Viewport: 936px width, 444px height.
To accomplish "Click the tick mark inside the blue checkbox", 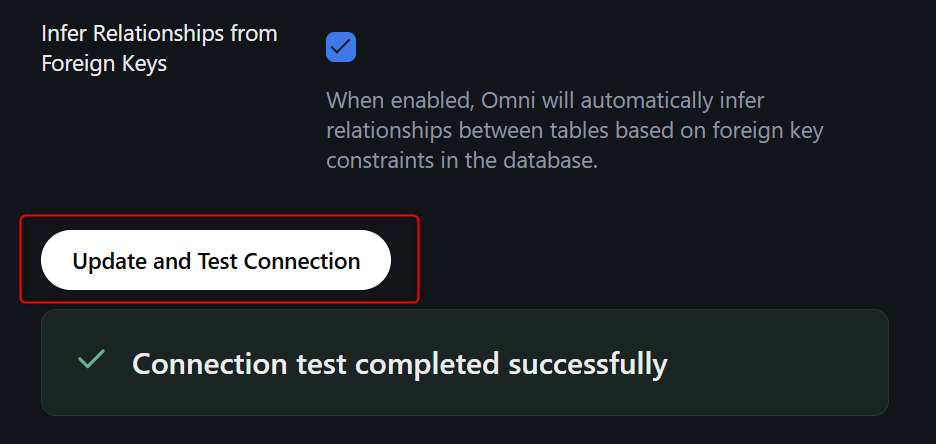I will tap(341, 47).
